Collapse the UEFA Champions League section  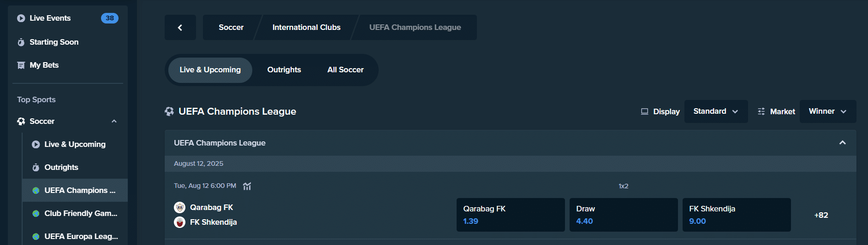842,143
